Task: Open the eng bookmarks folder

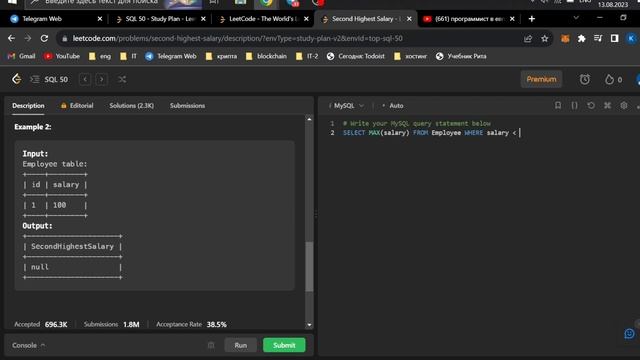Action: tap(100, 56)
